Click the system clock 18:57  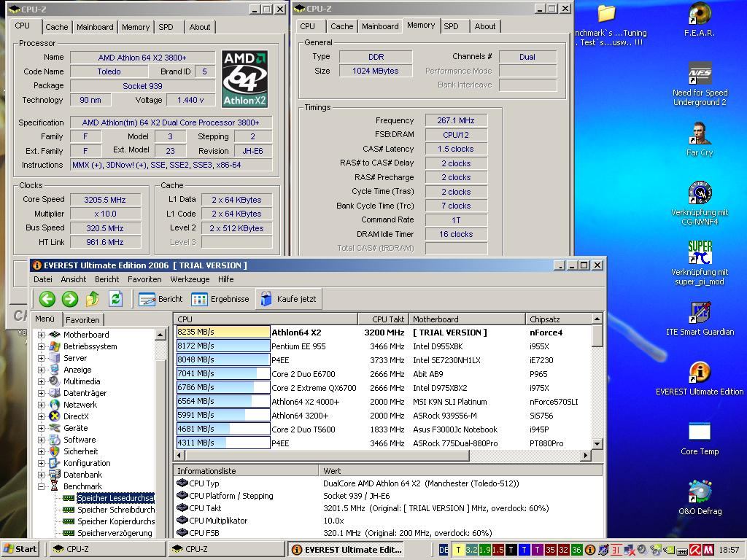(729, 550)
